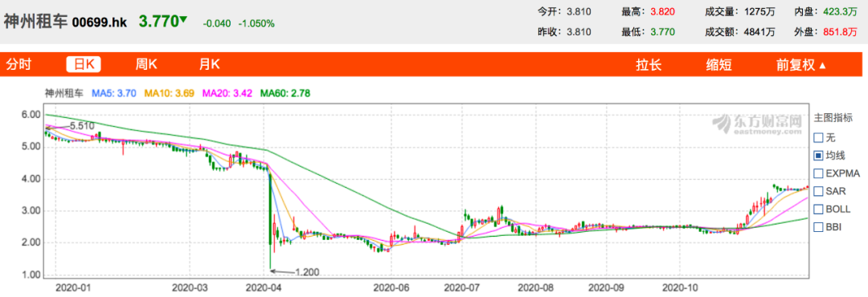Click the MA20: 3.42 legend label
868x297 pixels.
[227, 94]
